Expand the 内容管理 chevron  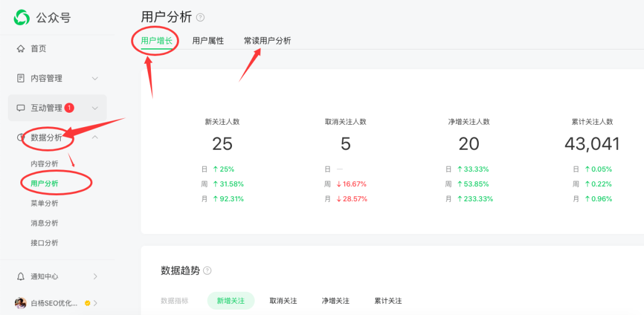click(95, 78)
